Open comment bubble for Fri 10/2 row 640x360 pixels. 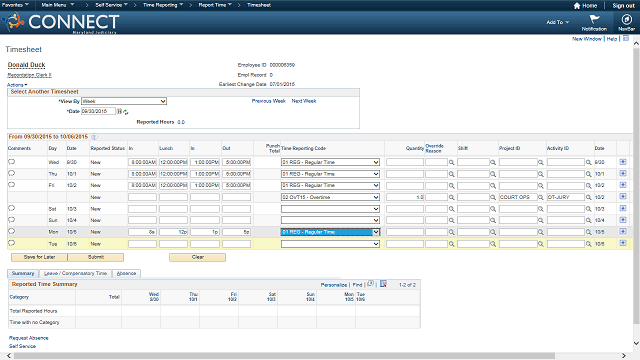(11, 184)
